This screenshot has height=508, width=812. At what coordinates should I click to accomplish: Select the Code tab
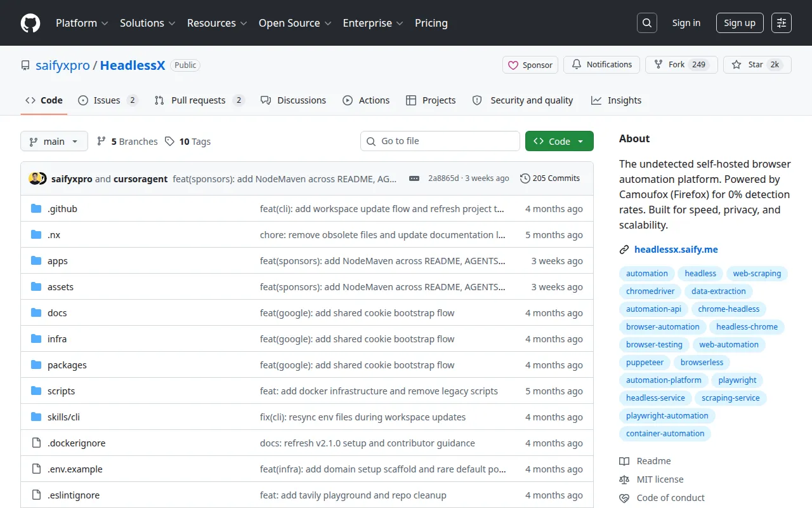pos(44,100)
